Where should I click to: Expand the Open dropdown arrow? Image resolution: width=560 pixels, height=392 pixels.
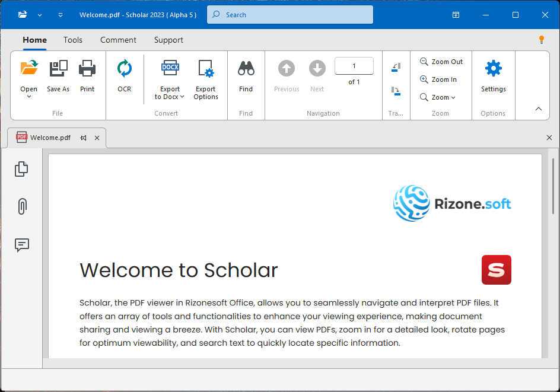tap(29, 97)
